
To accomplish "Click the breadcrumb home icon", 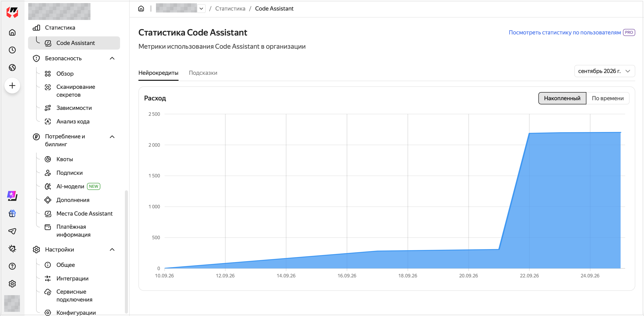I will (141, 9).
